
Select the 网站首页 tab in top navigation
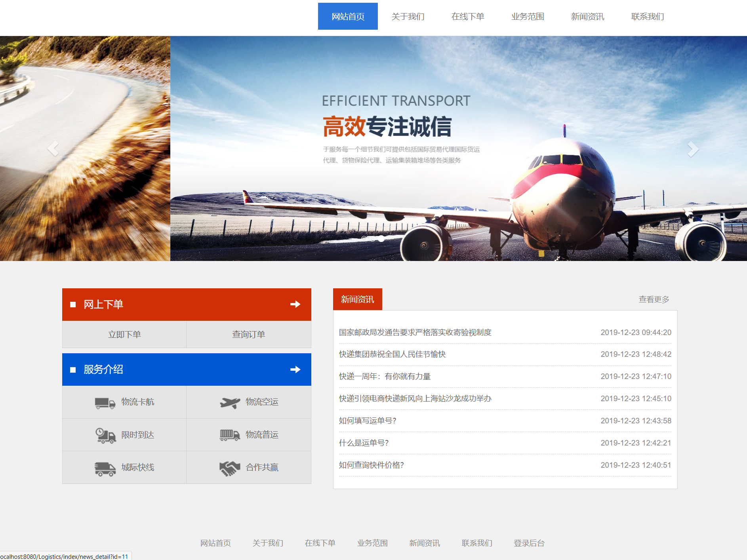[348, 17]
